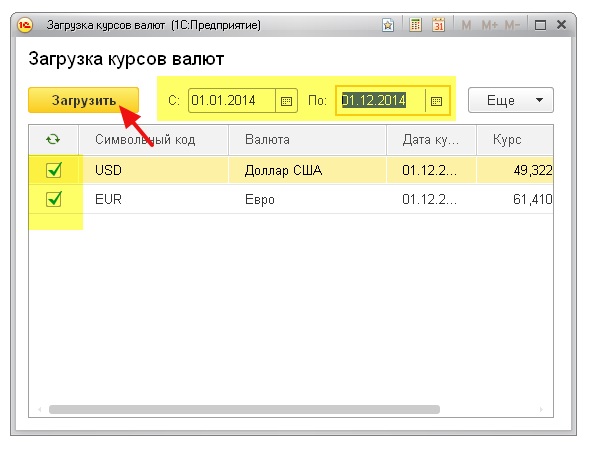Click the M+ memory button

click(489, 25)
